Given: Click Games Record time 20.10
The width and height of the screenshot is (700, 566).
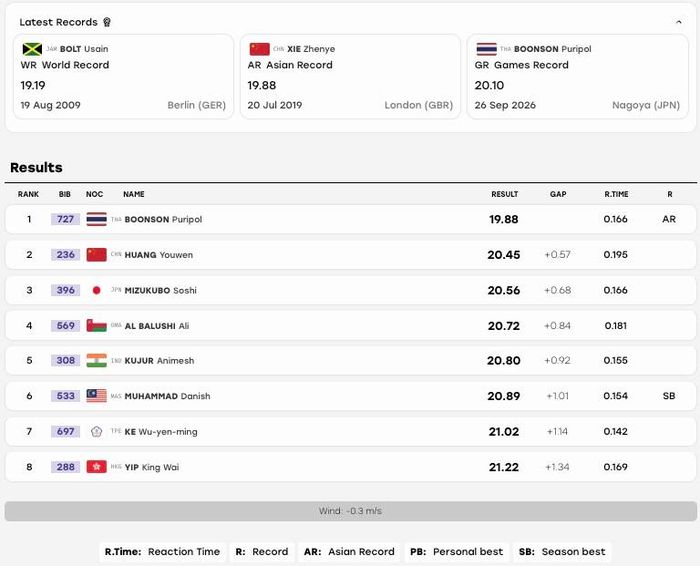Looking at the screenshot, I should click(x=489, y=85).
